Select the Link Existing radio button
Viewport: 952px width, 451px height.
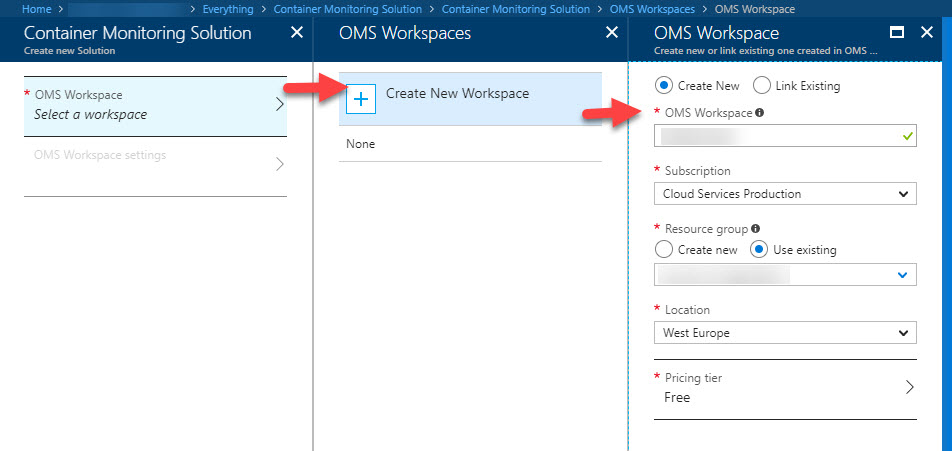762,86
